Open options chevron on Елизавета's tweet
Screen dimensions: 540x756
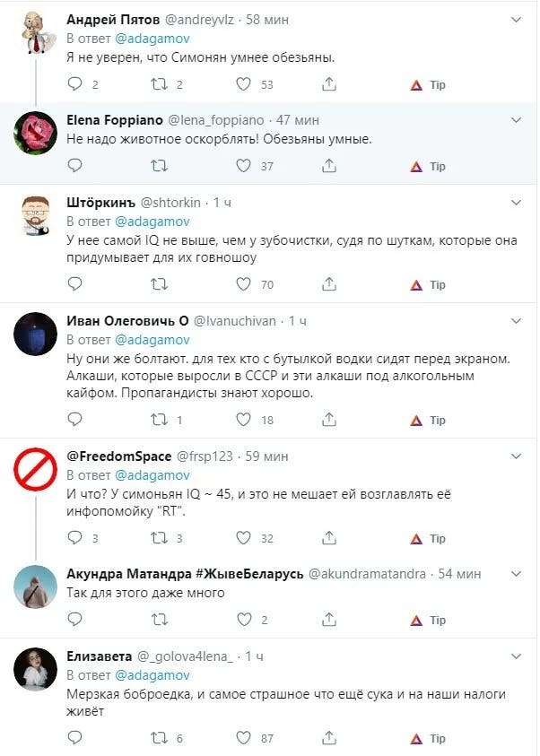click(x=515, y=656)
